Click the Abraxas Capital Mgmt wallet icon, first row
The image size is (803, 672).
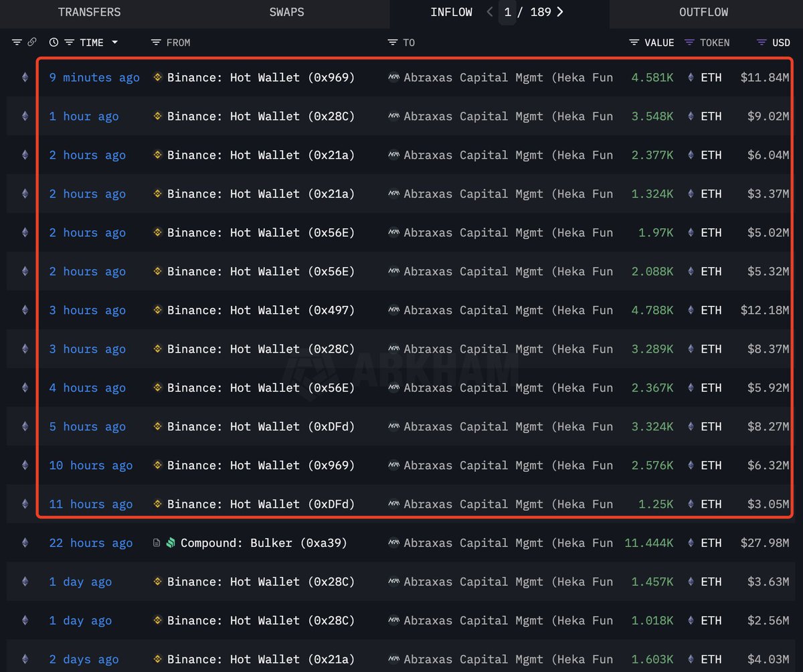point(395,77)
